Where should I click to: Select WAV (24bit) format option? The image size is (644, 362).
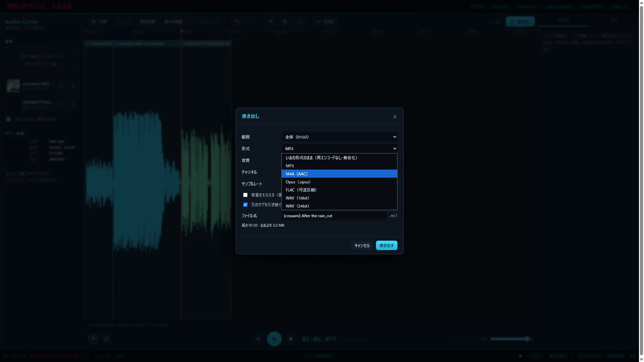pyautogui.click(x=339, y=206)
